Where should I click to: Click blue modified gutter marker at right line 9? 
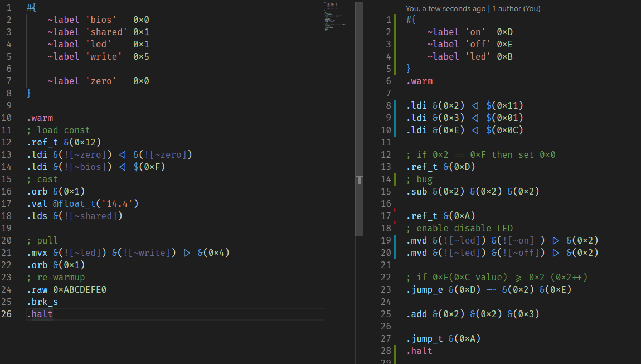(x=395, y=118)
